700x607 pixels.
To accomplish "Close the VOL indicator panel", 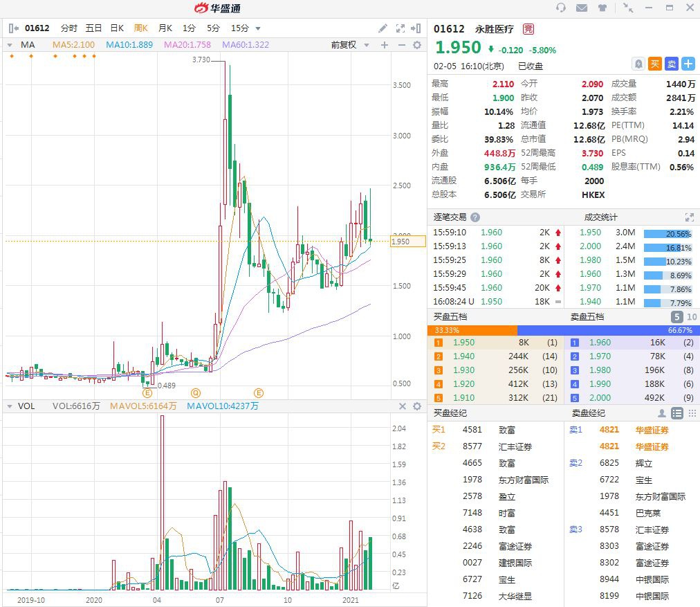I will 403,406.
